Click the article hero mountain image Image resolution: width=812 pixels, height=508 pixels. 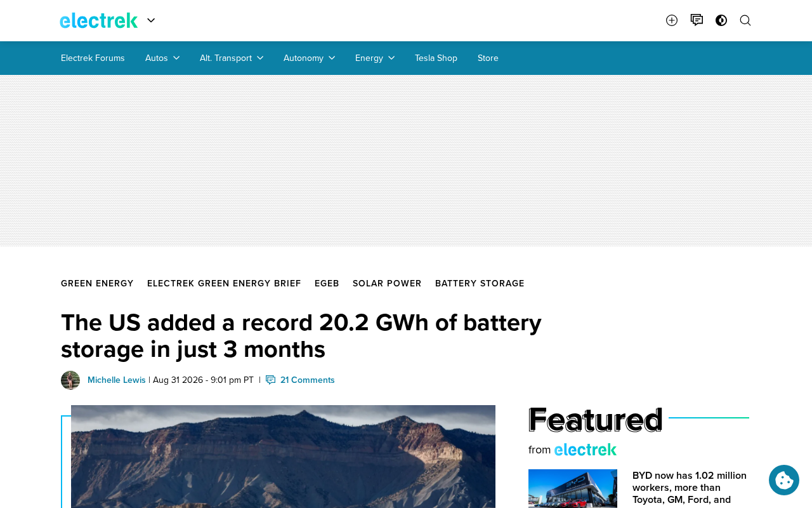(283, 457)
